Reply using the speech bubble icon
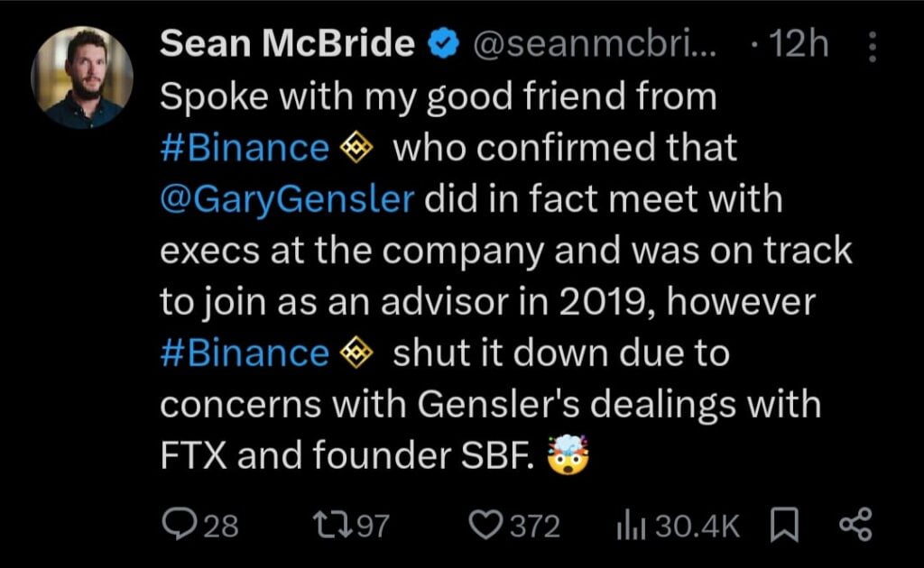The image size is (924, 568). pyautogui.click(x=180, y=525)
